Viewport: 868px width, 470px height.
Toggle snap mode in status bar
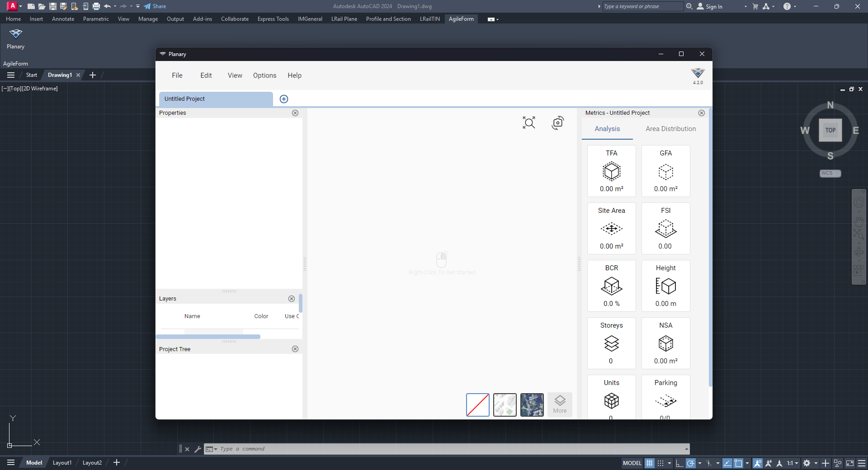(x=660, y=463)
